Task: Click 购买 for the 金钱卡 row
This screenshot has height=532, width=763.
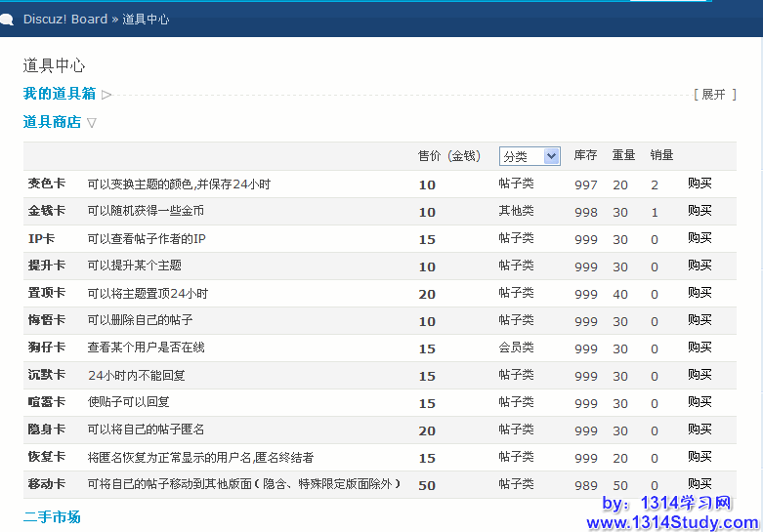Action: [x=699, y=211]
